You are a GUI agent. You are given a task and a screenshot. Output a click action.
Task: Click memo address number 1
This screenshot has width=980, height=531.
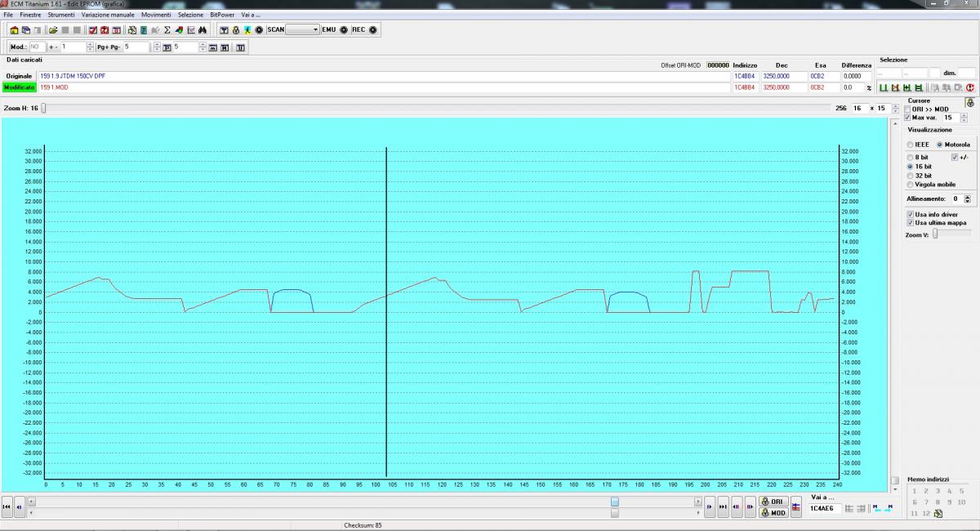(915, 491)
